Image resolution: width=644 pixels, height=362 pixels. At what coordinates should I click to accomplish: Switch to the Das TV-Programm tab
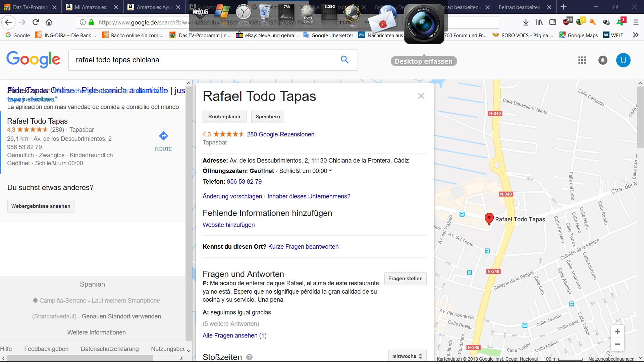tap(31, 7)
